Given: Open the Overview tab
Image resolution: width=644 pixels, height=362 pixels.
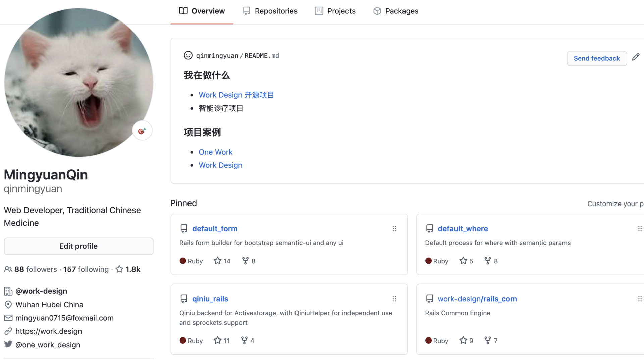Looking at the screenshot, I should (202, 11).
